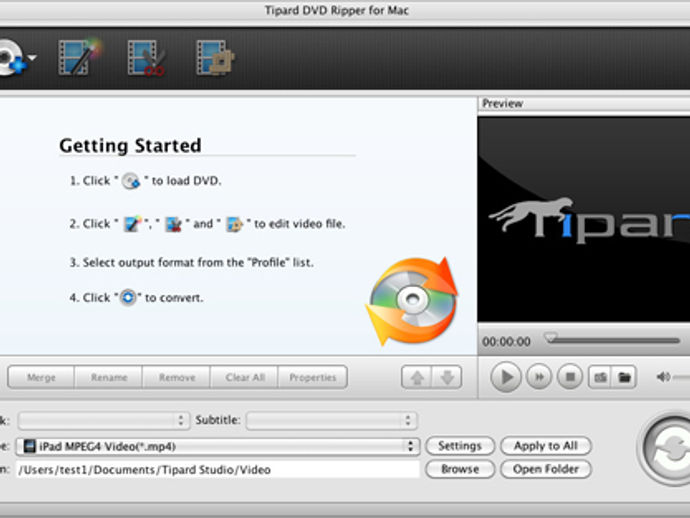Play the preview video
This screenshot has height=518, width=690.
(506, 377)
